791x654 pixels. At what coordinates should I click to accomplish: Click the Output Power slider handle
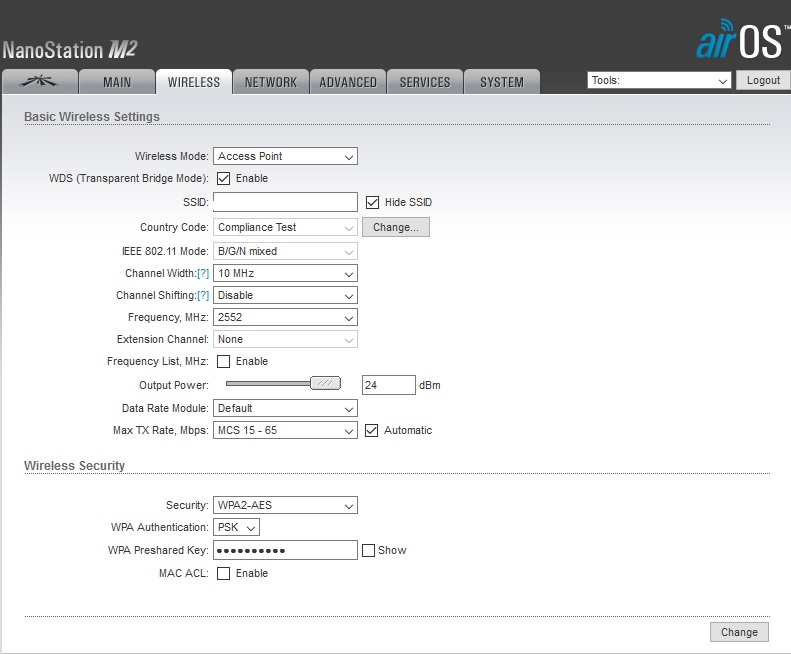pos(325,383)
